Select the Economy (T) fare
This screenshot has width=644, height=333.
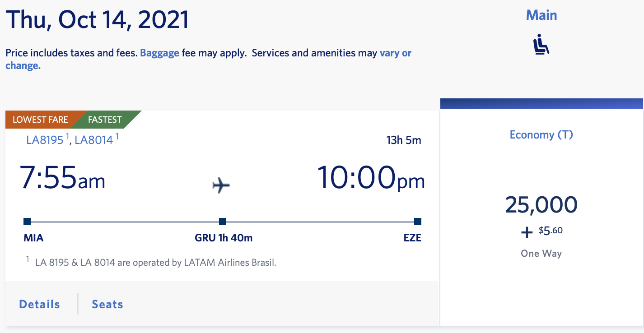click(541, 134)
